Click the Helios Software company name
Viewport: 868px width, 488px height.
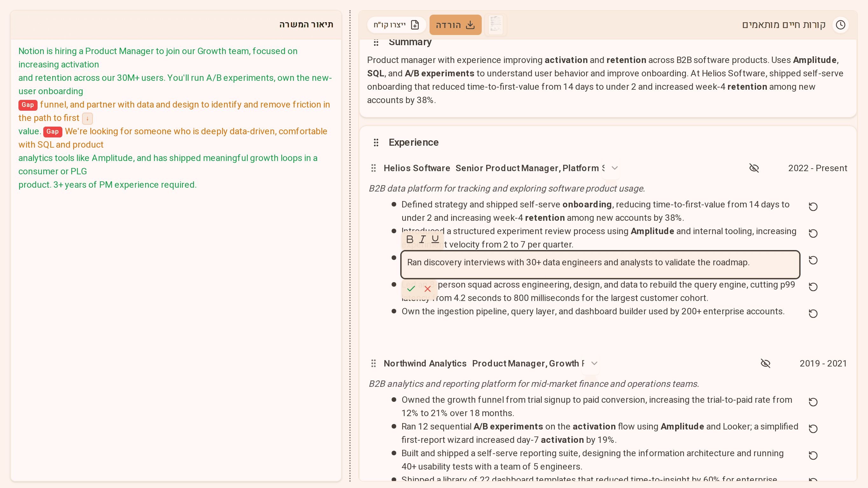click(x=417, y=168)
